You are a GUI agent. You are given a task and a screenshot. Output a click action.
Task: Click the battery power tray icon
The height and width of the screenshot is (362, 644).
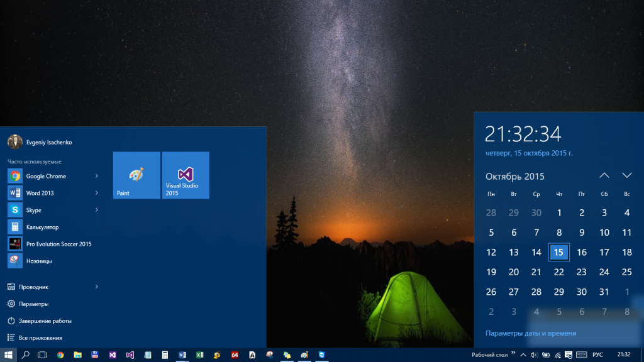[x=545, y=355]
